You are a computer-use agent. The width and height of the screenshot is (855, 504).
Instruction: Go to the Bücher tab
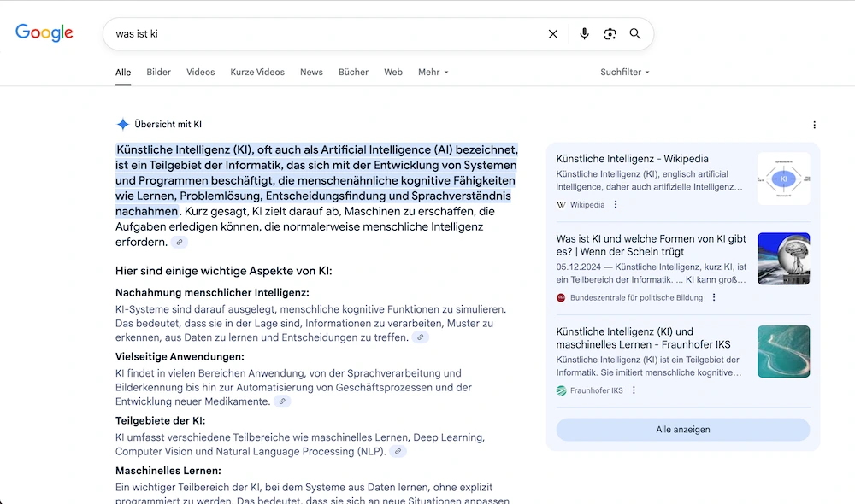tap(353, 72)
